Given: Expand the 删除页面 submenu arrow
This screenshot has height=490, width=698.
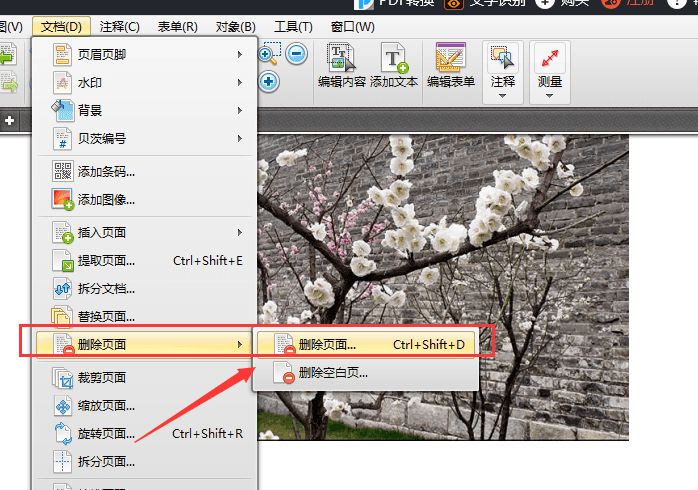Looking at the screenshot, I should tap(240, 344).
